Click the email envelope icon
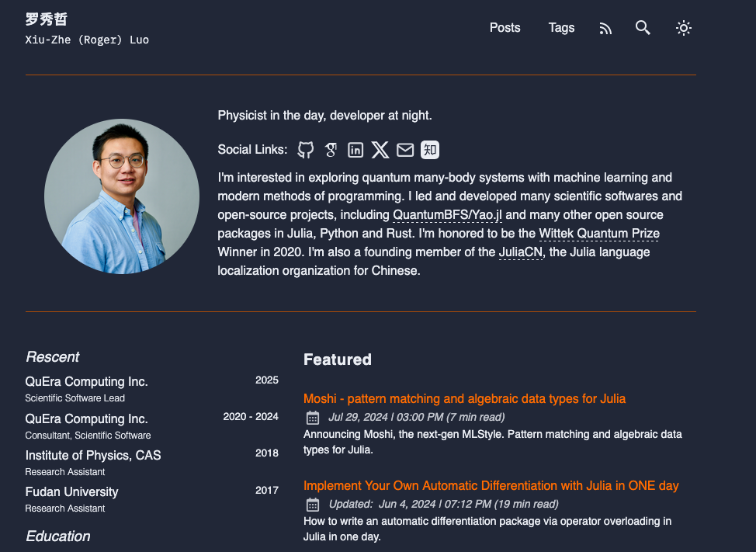The height and width of the screenshot is (552, 756). tap(405, 150)
